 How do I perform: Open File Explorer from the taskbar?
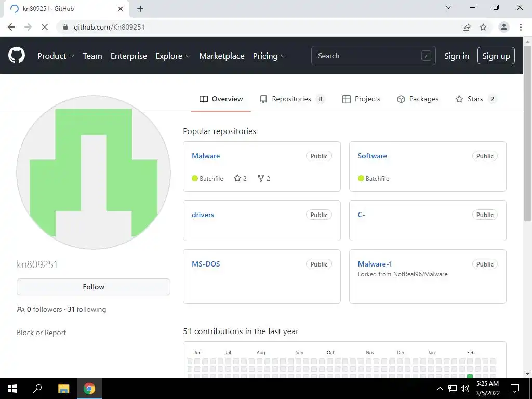coord(63,389)
